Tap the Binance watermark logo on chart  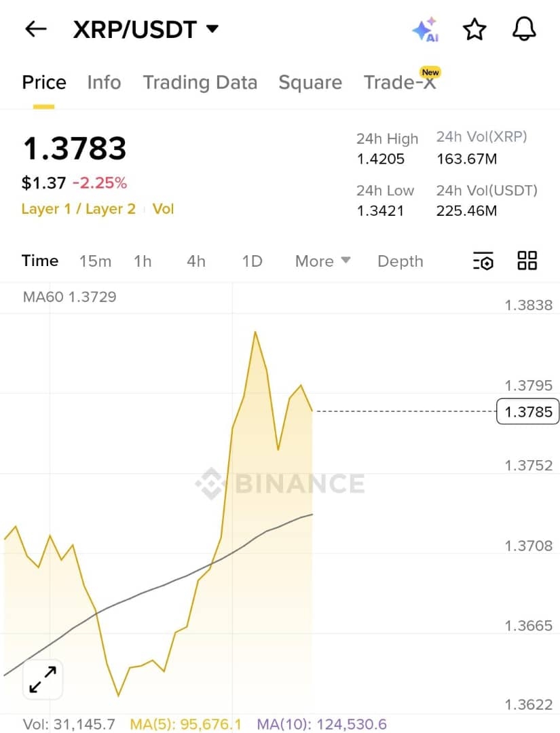(x=280, y=483)
